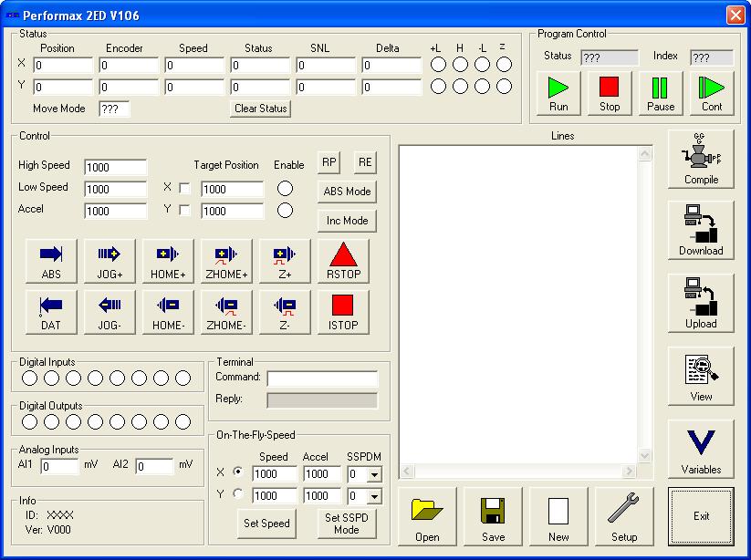Select the Y radio in On-The-Fly-Speed
This screenshot has width=751, height=560.
click(237, 493)
